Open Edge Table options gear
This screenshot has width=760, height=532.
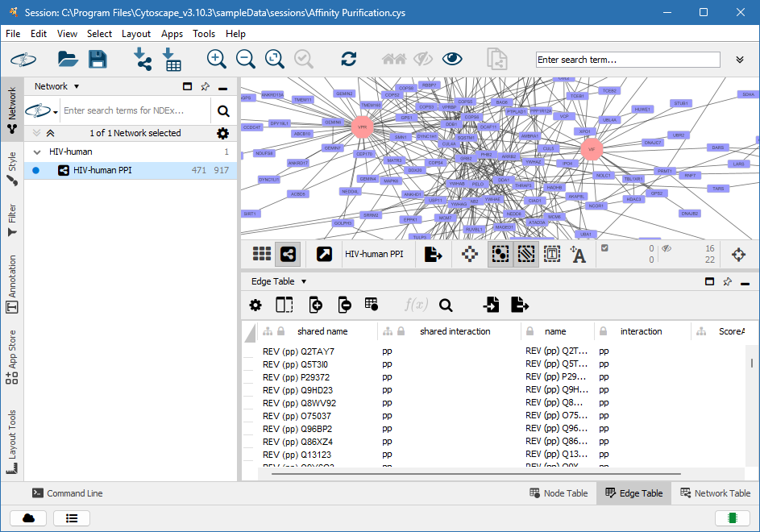[x=255, y=305]
